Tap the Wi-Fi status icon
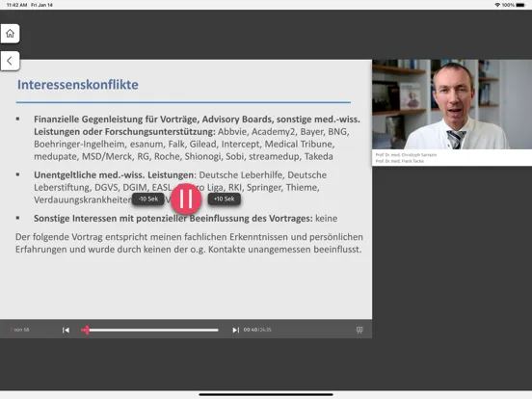The width and height of the screenshot is (532, 399). point(497,5)
